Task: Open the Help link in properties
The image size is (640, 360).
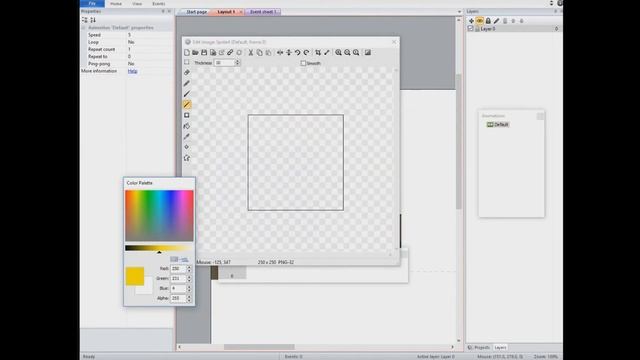Action: pos(132,71)
